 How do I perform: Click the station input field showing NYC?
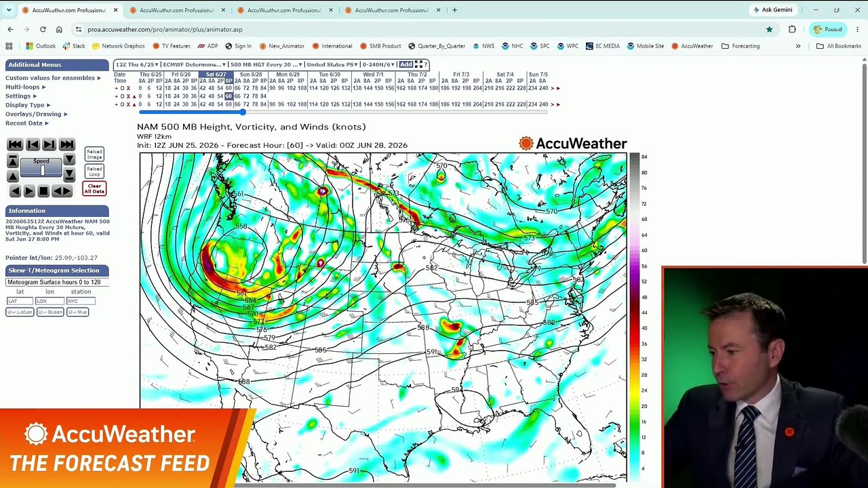[81, 301]
